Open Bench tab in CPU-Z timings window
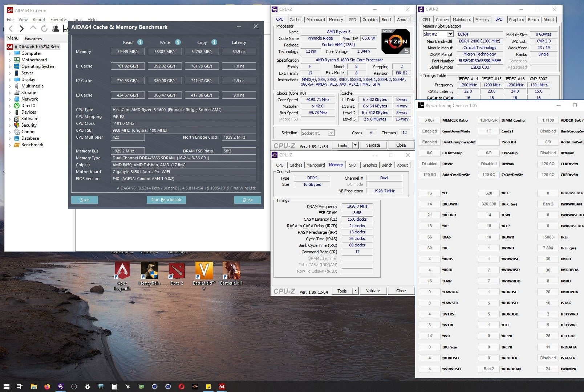The image size is (584, 392). point(387,165)
